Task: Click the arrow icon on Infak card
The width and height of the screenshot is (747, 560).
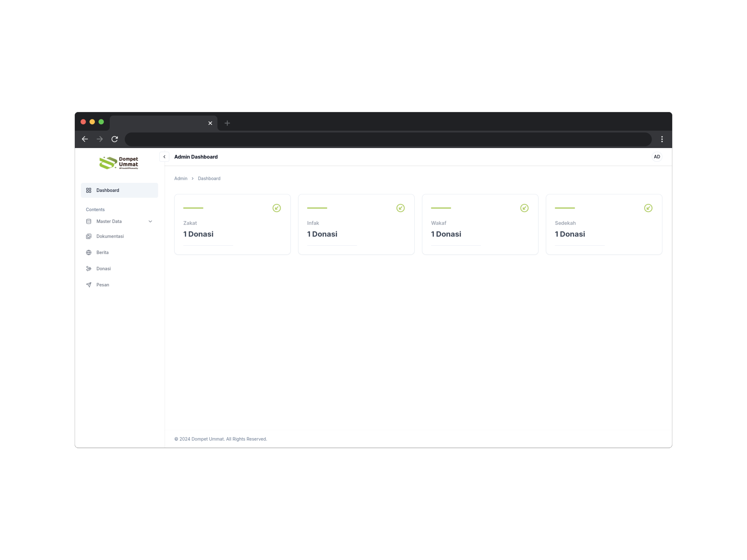Action: pyautogui.click(x=400, y=208)
